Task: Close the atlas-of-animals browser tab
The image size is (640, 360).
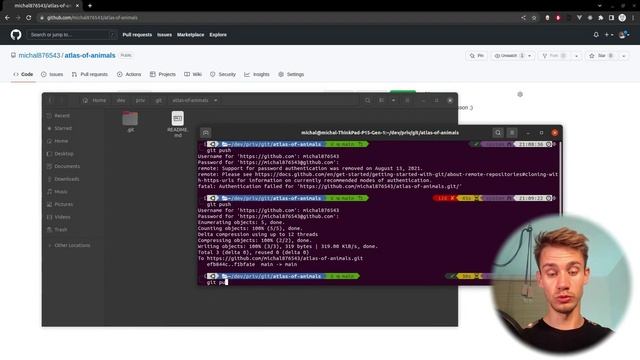Action: 77,6
